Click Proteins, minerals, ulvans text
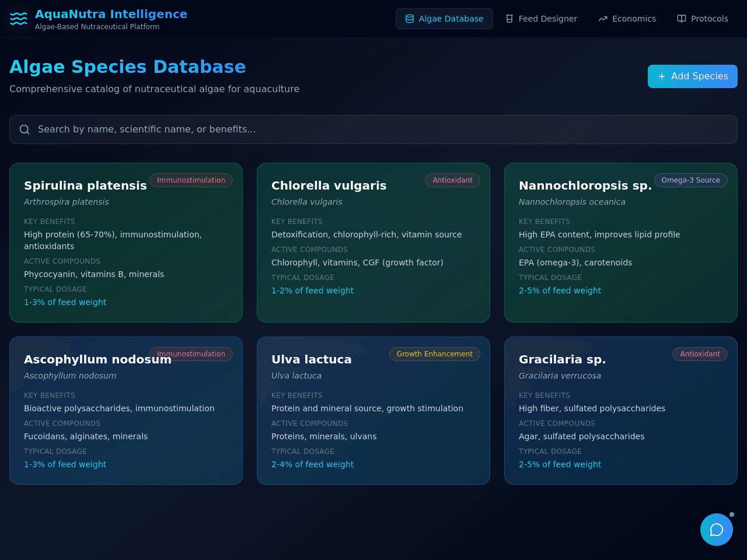 click(324, 436)
